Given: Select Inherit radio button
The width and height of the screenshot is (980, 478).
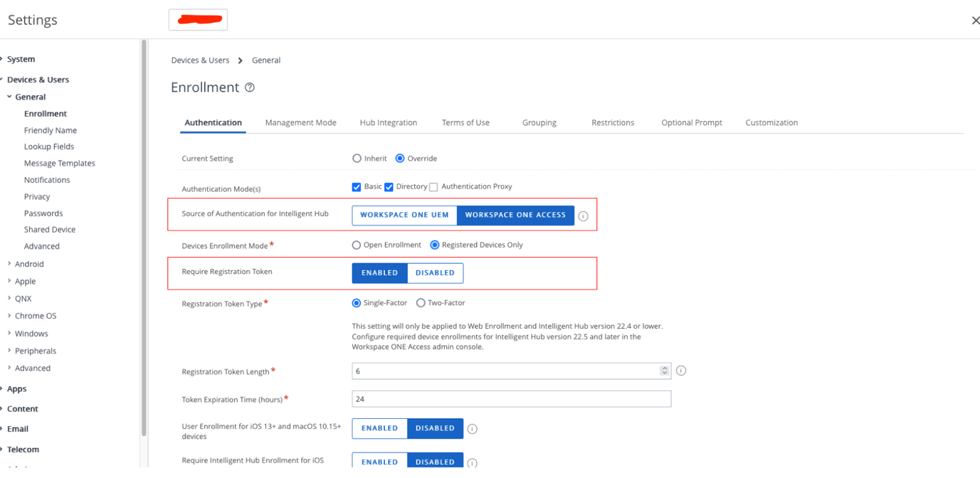Looking at the screenshot, I should (357, 159).
